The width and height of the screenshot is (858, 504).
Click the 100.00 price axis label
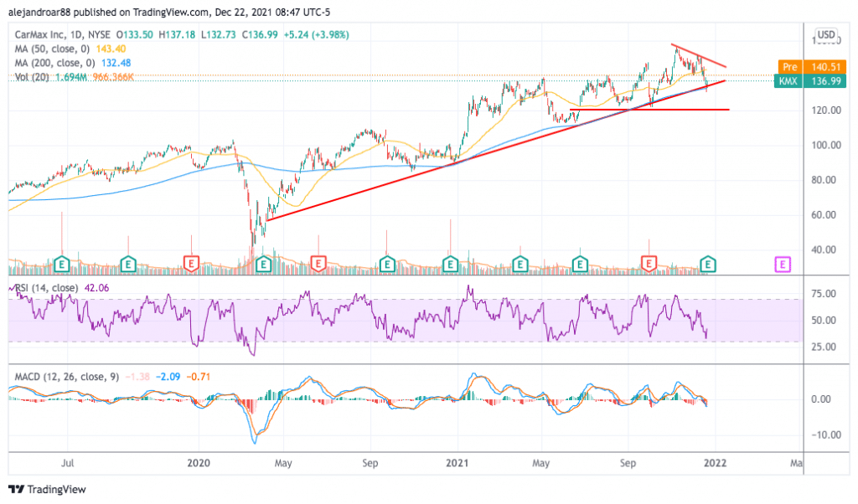pos(826,146)
